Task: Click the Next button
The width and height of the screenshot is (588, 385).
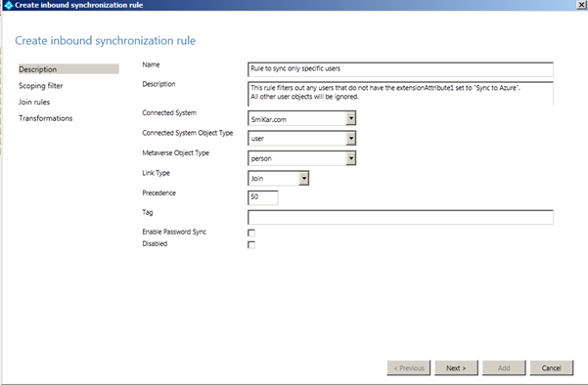Action: [x=456, y=367]
